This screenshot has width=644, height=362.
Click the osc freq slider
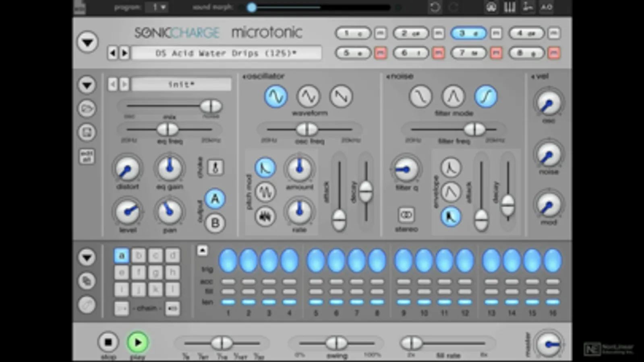coord(309,129)
